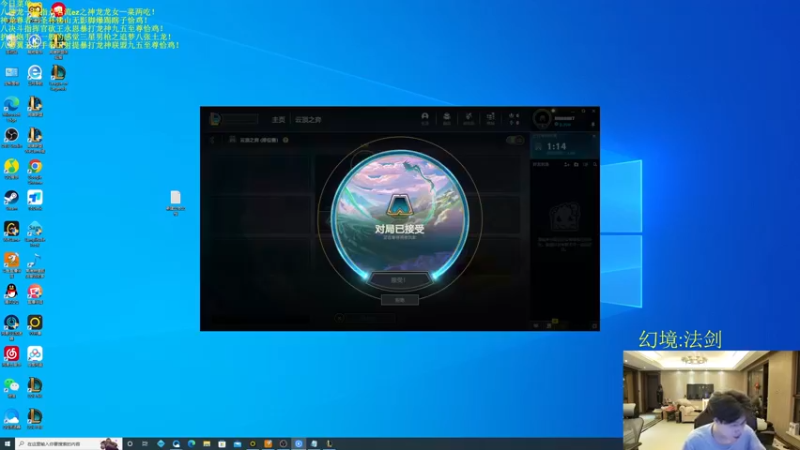
Task: Click the decline button under the accept ring
Action: pyautogui.click(x=399, y=299)
